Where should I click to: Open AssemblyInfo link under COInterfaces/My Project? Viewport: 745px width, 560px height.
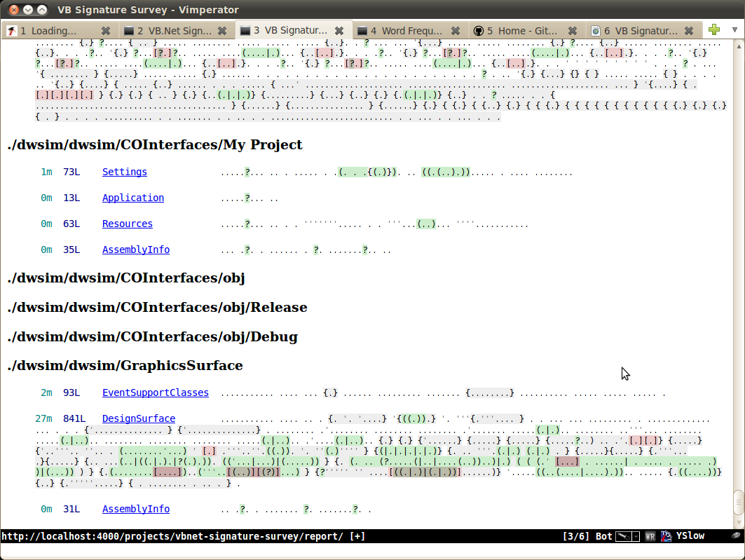136,250
